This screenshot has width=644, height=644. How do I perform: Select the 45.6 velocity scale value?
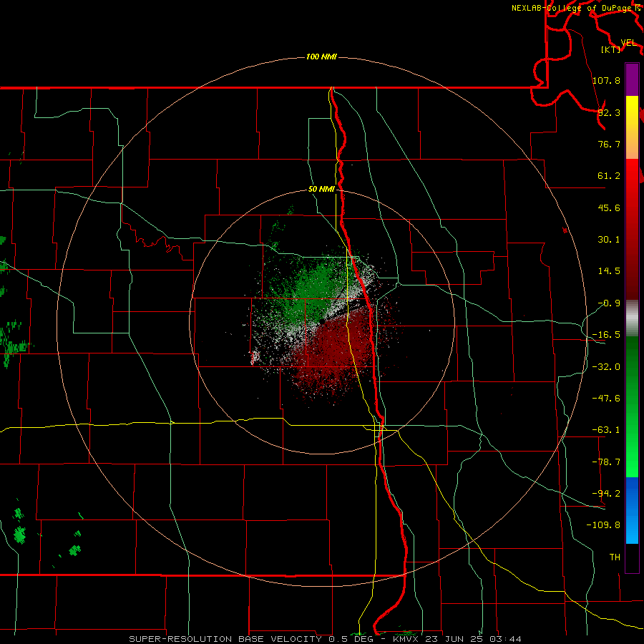tap(609, 208)
